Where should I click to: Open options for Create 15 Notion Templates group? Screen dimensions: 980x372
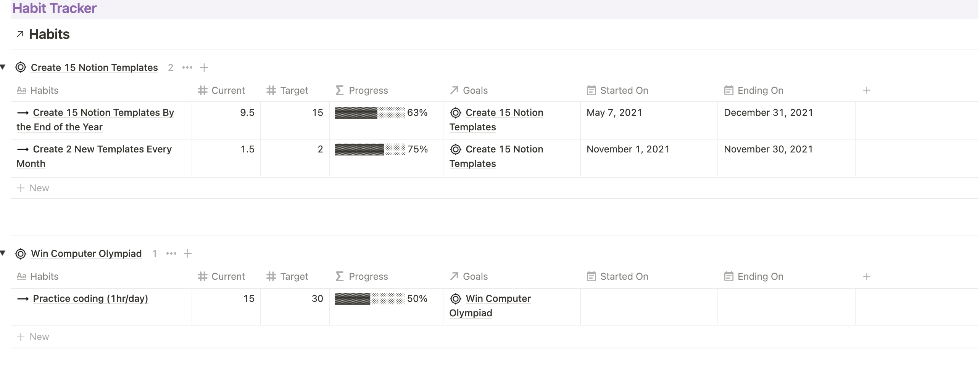(x=187, y=68)
